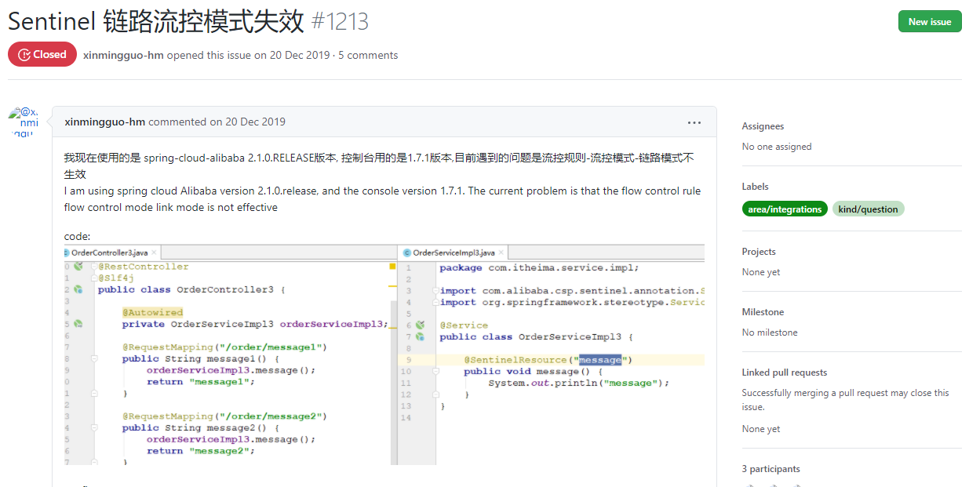
Task: Click the green New issue button
Action: [x=930, y=21]
